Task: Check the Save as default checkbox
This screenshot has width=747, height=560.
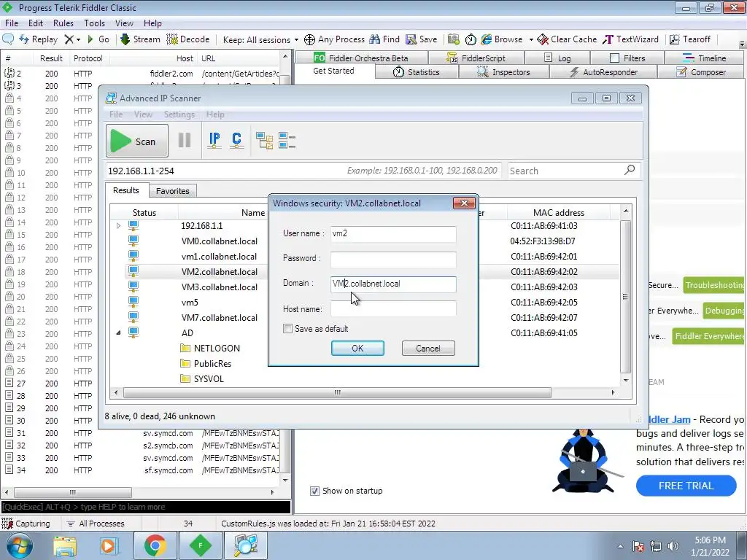Action: click(287, 329)
